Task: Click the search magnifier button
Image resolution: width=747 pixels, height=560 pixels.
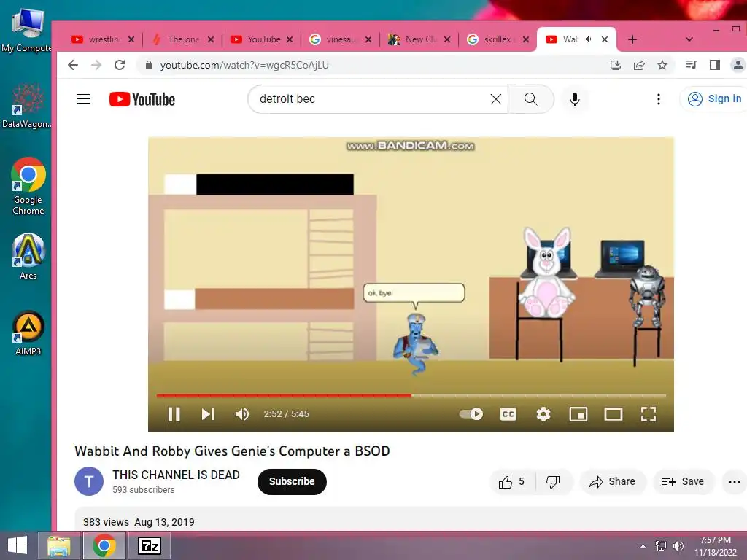Action: (531, 99)
